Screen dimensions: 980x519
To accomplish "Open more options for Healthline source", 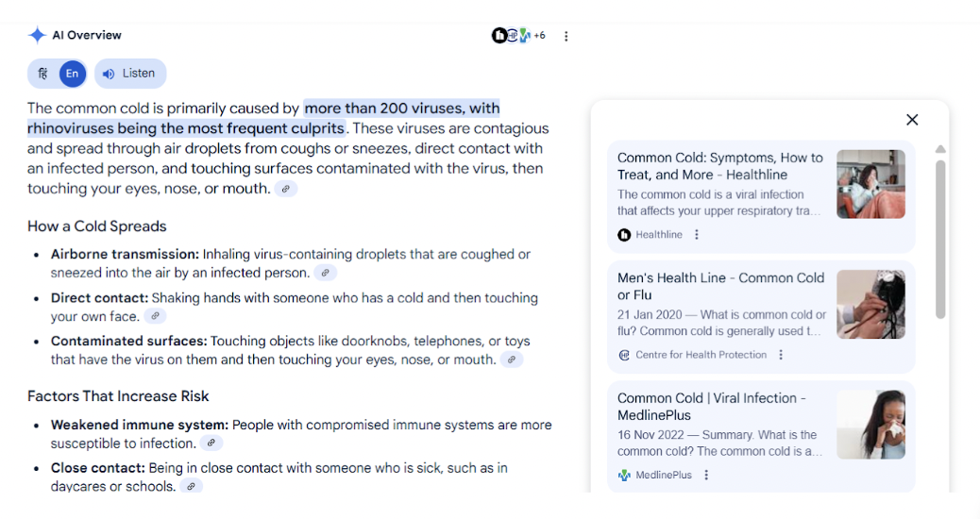I will [697, 235].
